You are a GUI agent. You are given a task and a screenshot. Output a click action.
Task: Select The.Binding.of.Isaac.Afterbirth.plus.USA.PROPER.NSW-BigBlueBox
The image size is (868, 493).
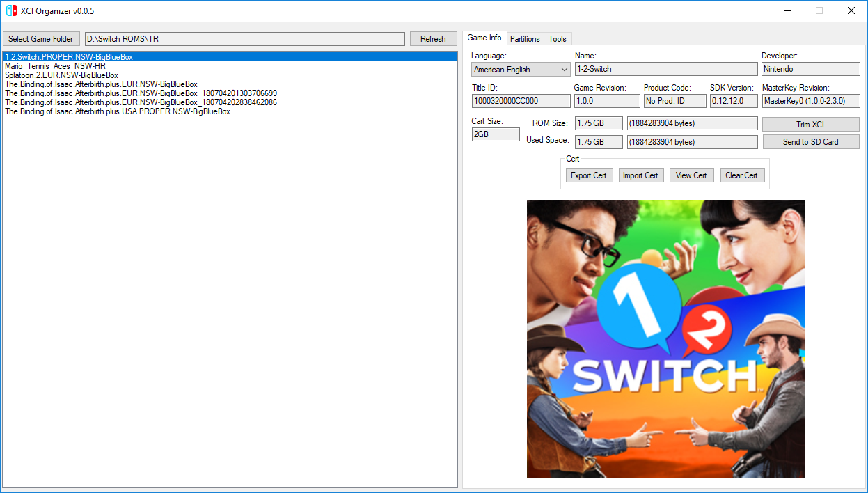[230, 111]
